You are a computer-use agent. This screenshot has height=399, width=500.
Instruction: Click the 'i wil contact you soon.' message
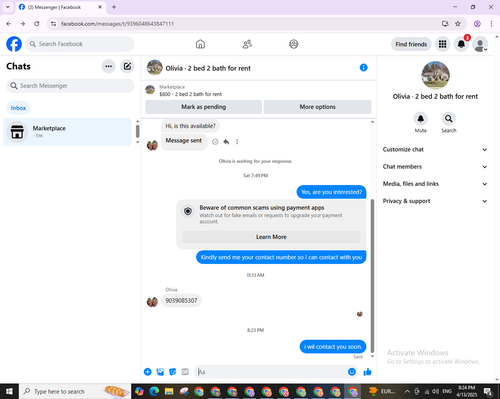tap(333, 347)
